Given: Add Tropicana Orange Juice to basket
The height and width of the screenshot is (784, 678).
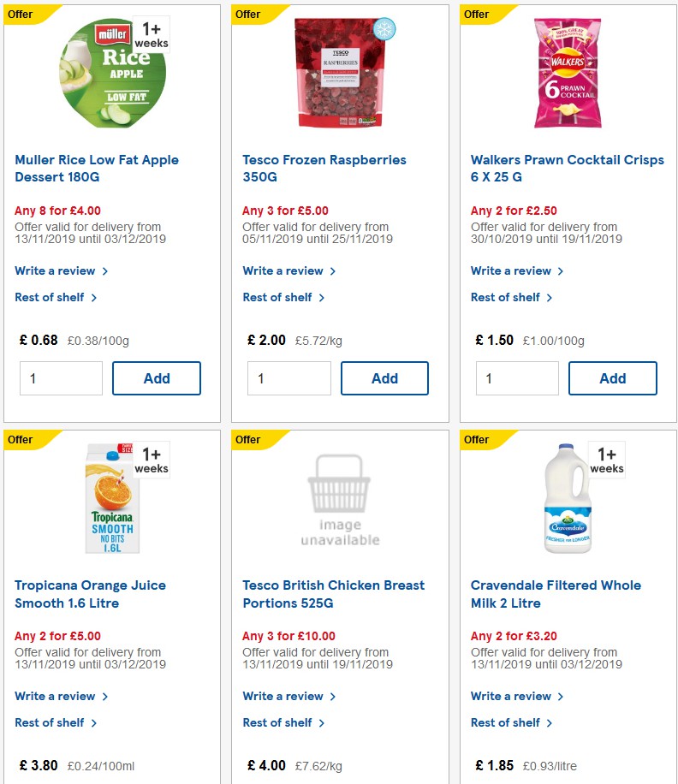Looking at the screenshot, I should (156, 781).
